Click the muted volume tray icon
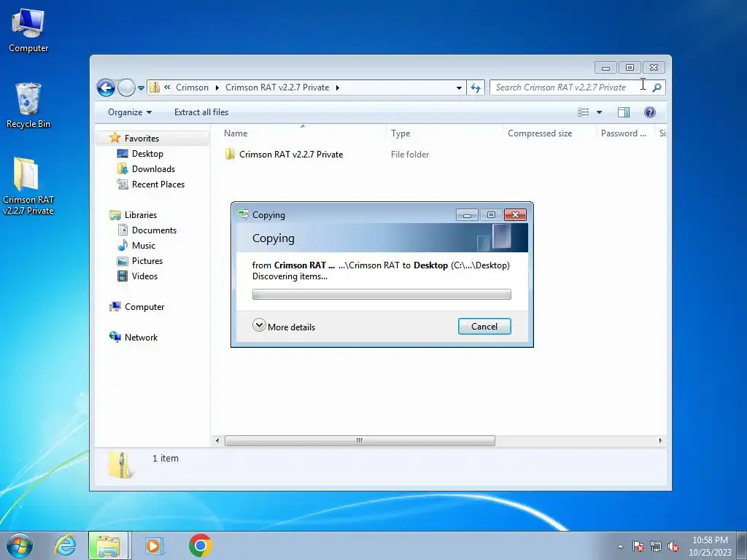Image resolution: width=747 pixels, height=560 pixels. click(673, 546)
